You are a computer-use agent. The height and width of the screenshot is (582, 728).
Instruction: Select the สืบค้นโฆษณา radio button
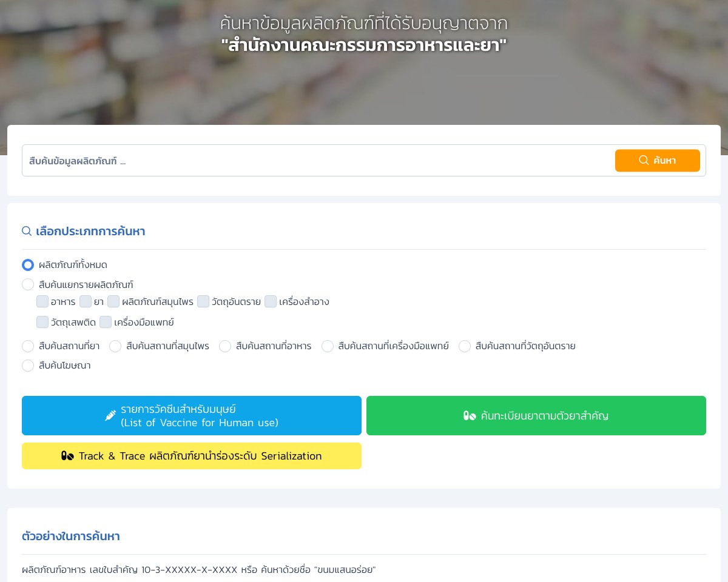pyautogui.click(x=28, y=366)
